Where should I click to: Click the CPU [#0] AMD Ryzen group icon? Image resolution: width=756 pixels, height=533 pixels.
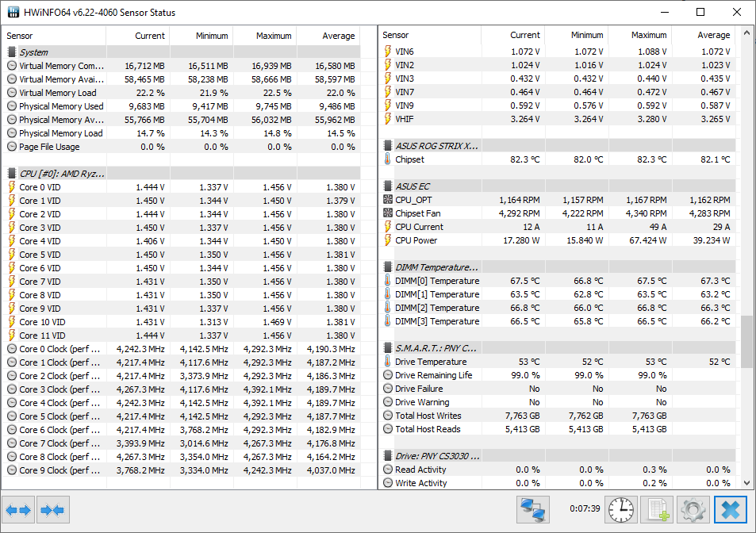pyautogui.click(x=12, y=174)
